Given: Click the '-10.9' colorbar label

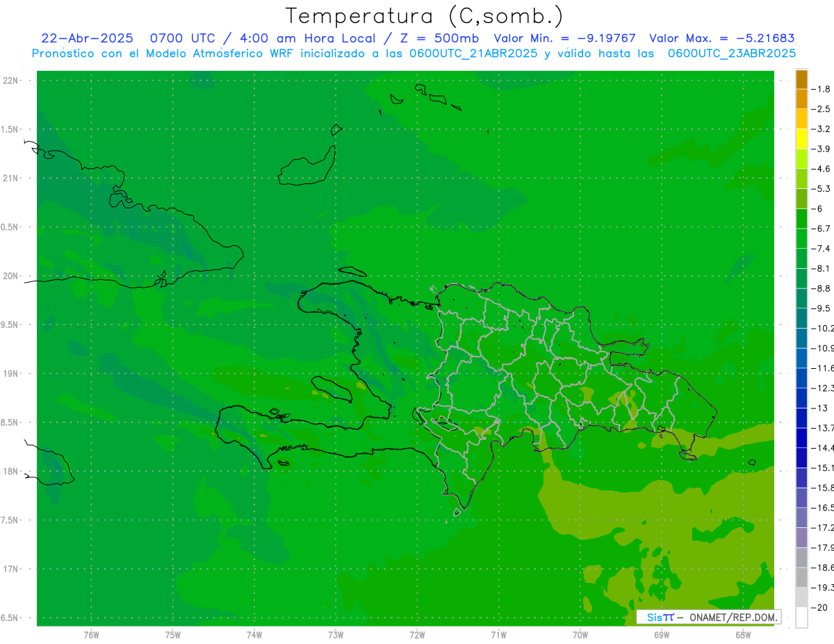Looking at the screenshot, I should click(x=823, y=348).
